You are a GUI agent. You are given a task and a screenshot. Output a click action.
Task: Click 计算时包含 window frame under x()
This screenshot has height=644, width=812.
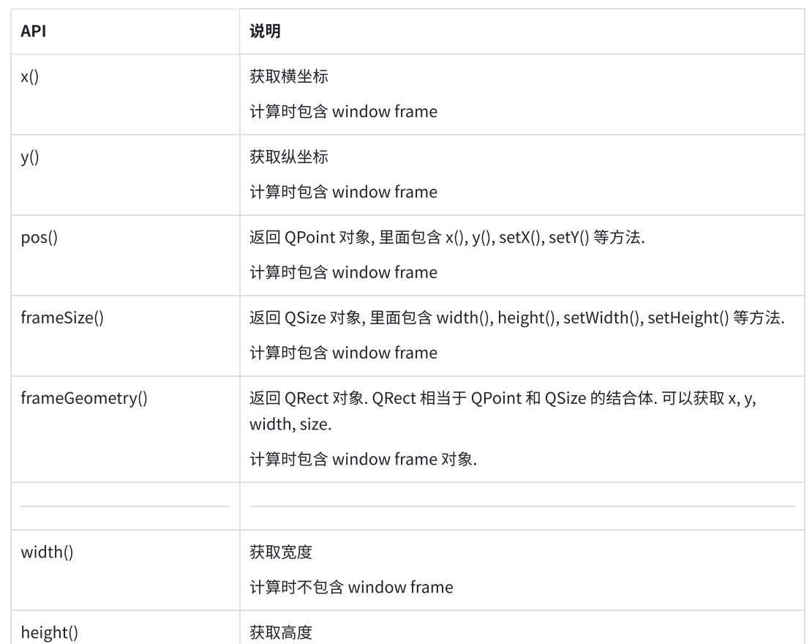(x=343, y=111)
